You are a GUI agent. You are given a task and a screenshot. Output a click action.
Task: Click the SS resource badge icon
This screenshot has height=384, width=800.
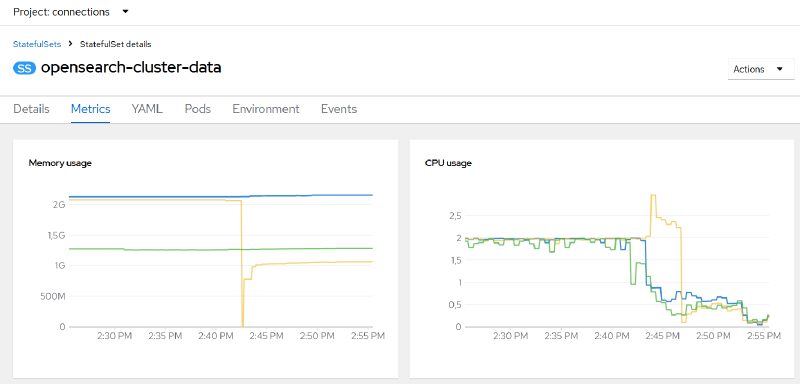coord(24,68)
